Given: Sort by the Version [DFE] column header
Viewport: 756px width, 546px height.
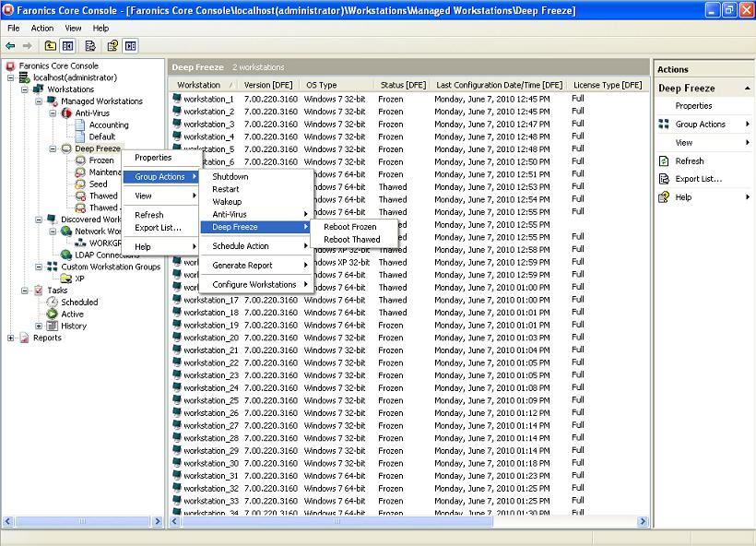Looking at the screenshot, I should [x=268, y=85].
